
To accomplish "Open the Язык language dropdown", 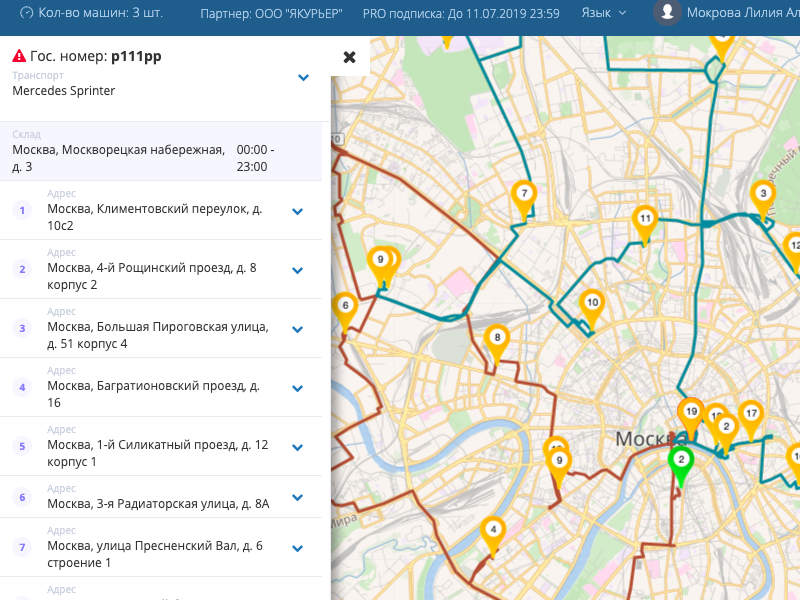I will pos(604,13).
